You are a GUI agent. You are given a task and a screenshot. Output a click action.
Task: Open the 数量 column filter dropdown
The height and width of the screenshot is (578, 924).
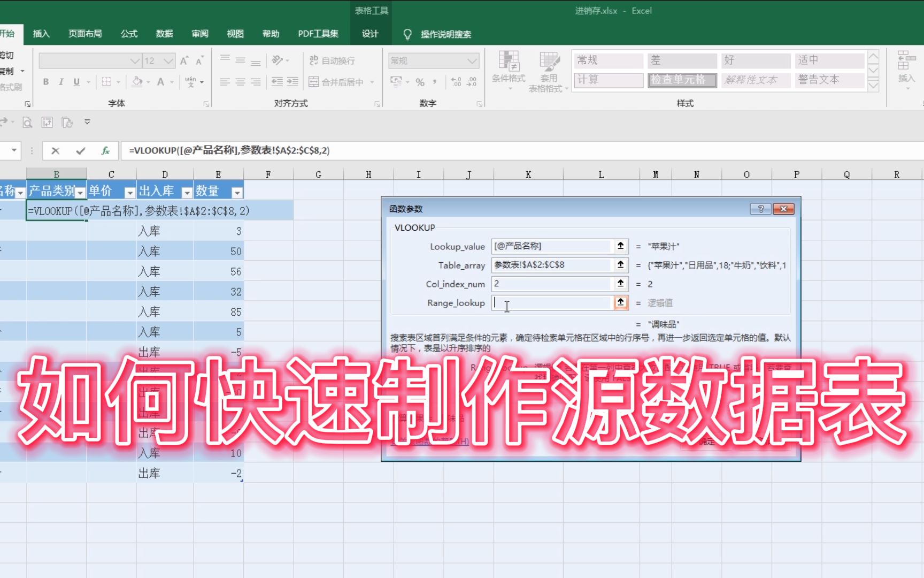pyautogui.click(x=237, y=192)
